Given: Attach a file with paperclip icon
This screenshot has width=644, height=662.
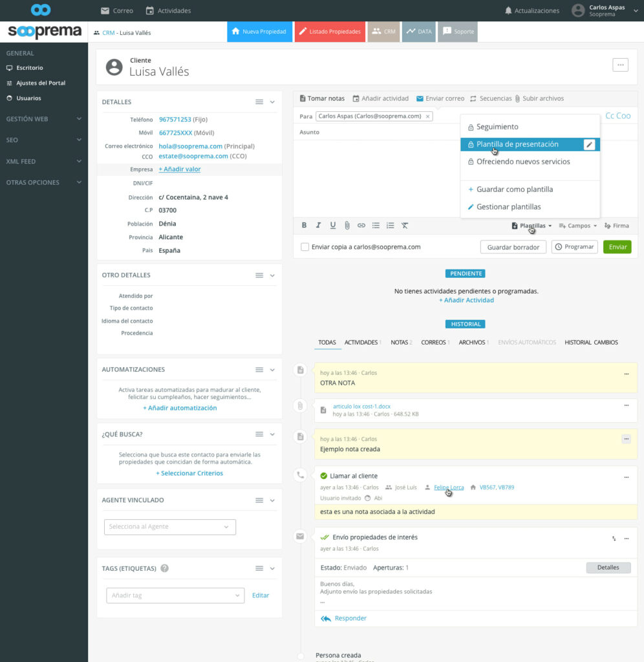Looking at the screenshot, I should pos(347,226).
